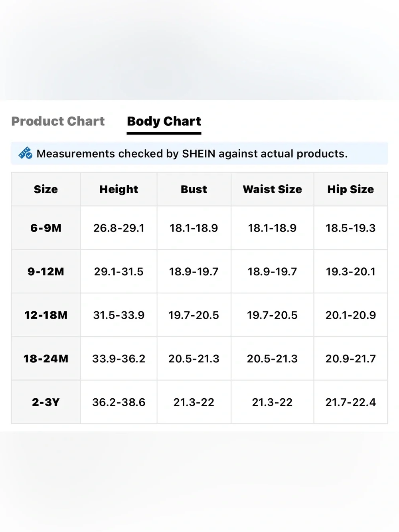Screen dimensions: 399x532
Task: Click the Size column header
Action: [x=46, y=189]
